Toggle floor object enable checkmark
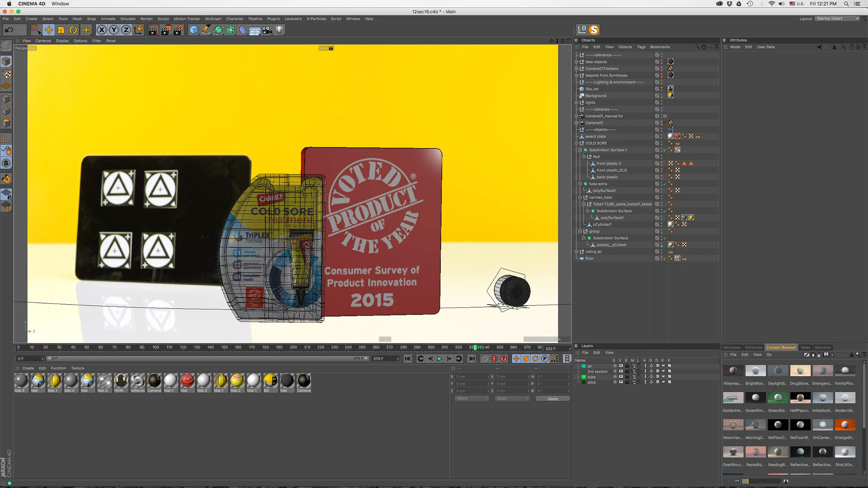 (x=665, y=258)
